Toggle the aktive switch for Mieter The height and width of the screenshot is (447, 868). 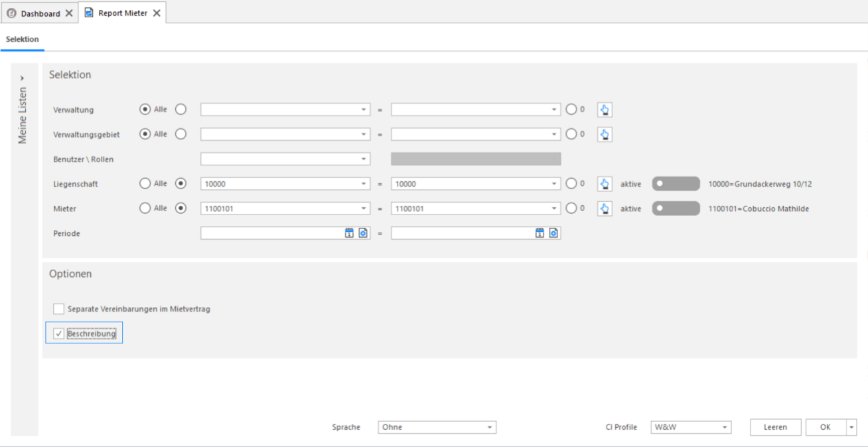tap(676, 209)
